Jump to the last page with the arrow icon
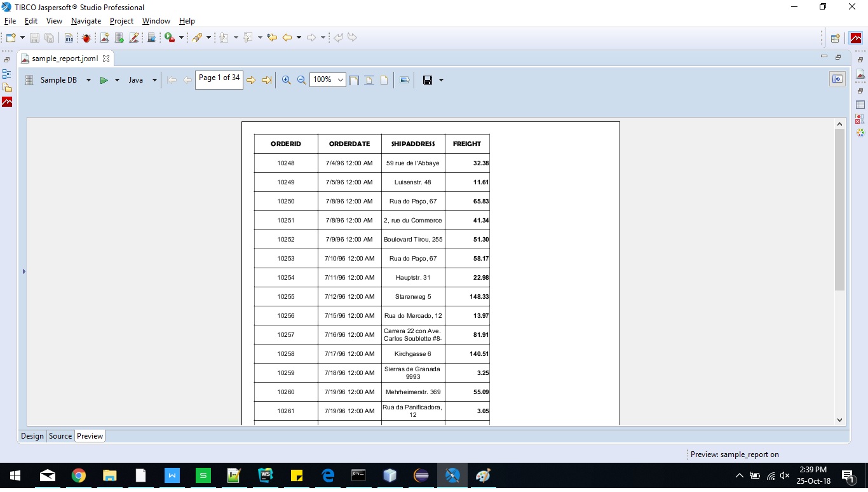The image size is (868, 492). (x=266, y=79)
